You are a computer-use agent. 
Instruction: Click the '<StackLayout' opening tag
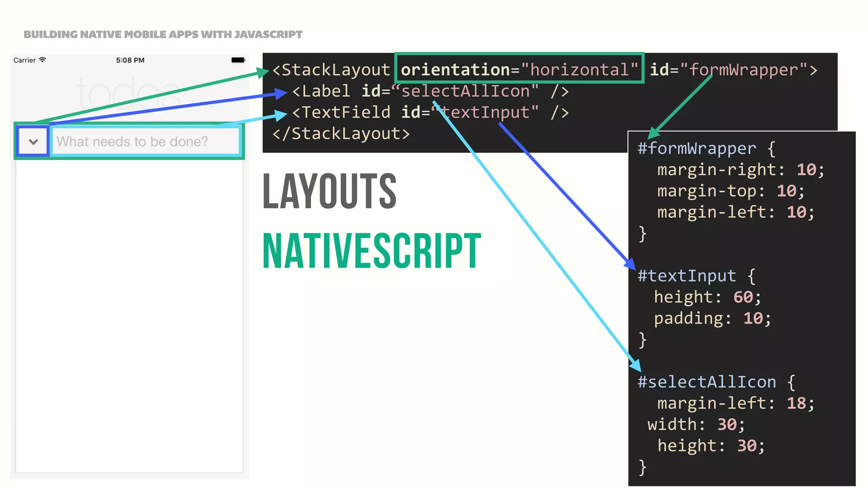[331, 70]
